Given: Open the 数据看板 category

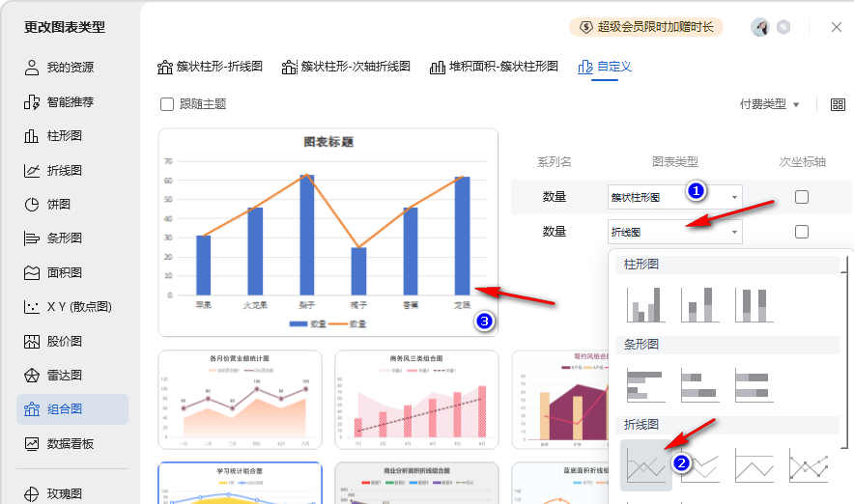Looking at the screenshot, I should point(59,443).
